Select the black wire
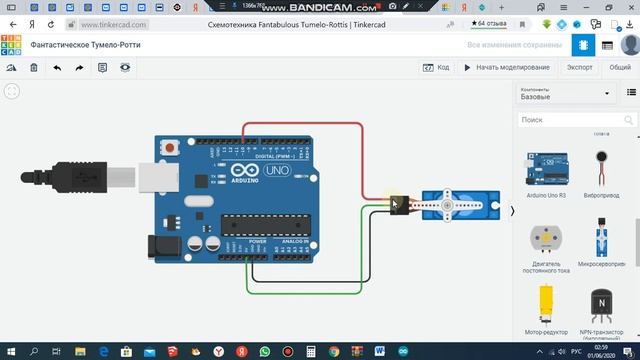Image resolution: width=640 pixels, height=360 pixels. point(311,282)
